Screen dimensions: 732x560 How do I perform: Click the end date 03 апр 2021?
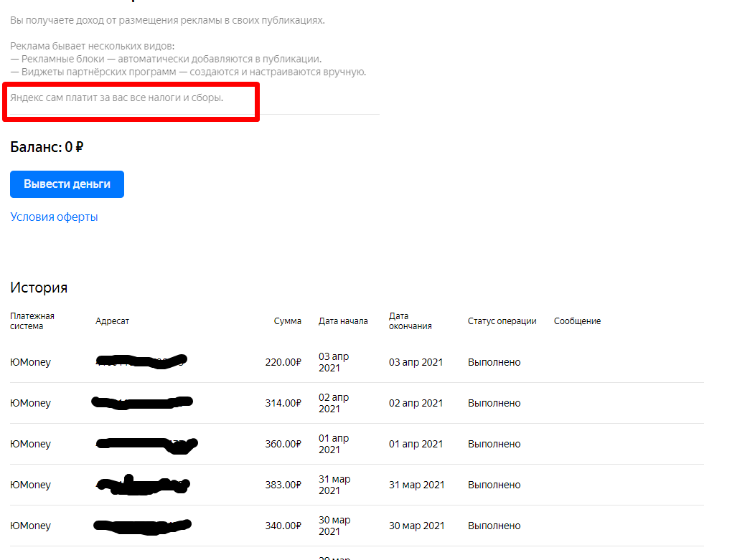click(x=416, y=362)
